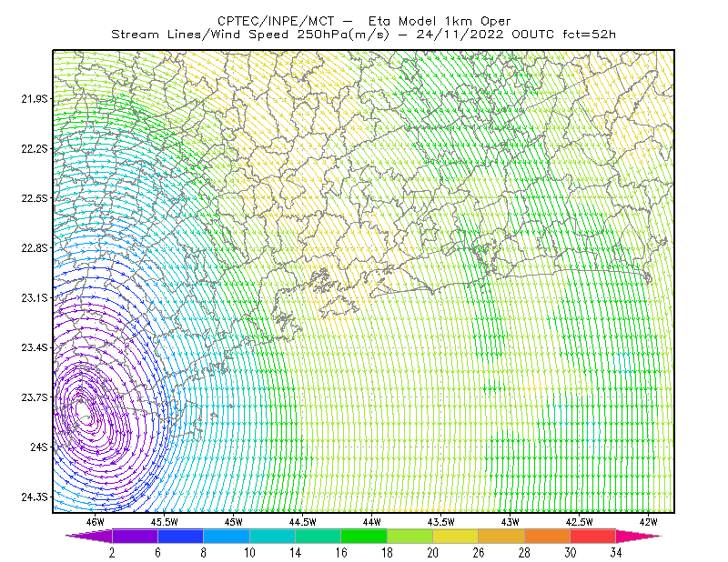Click the 42W longitude label

coord(649,522)
